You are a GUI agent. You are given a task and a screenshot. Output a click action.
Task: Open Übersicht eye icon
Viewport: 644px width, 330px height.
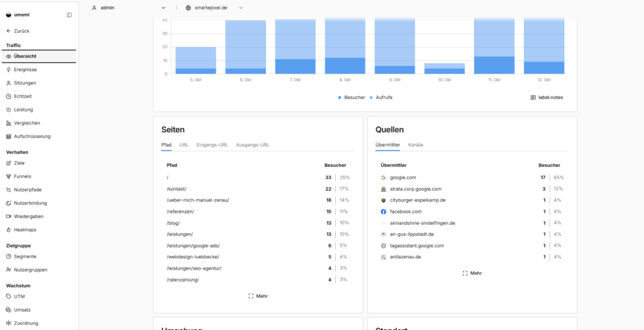(x=9, y=57)
